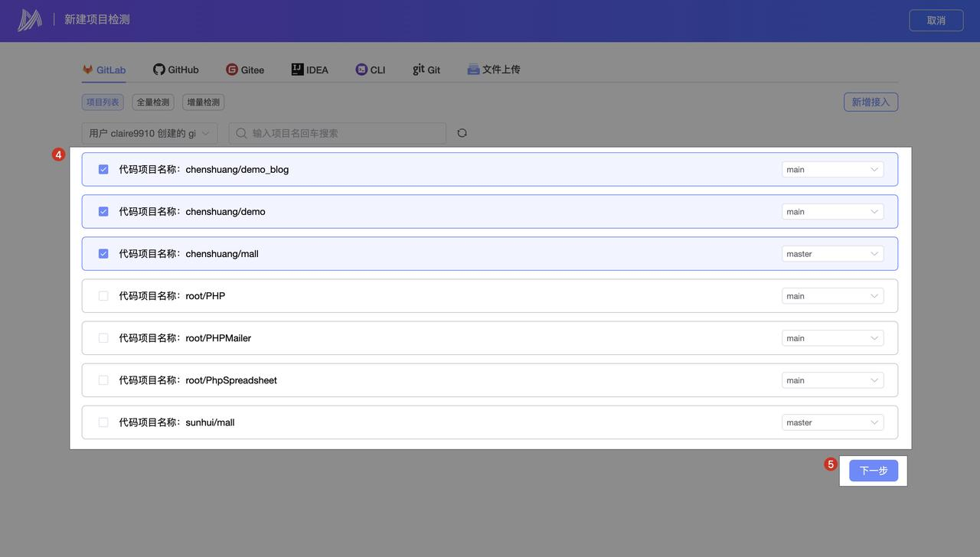Click the 文件上传 file upload icon

click(473, 70)
